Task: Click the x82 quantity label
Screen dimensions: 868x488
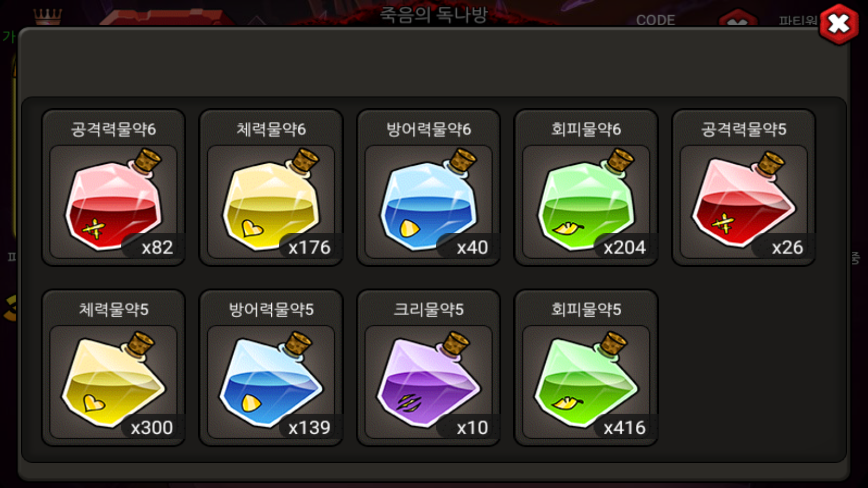Action: (x=157, y=247)
